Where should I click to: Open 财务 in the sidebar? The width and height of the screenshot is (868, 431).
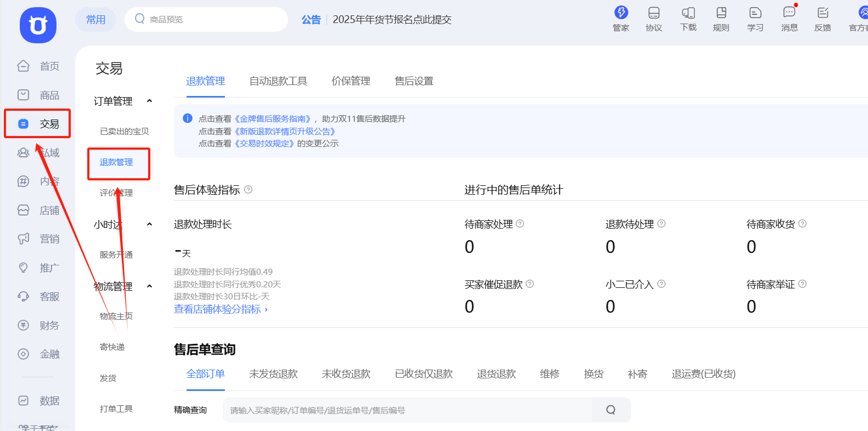38,326
